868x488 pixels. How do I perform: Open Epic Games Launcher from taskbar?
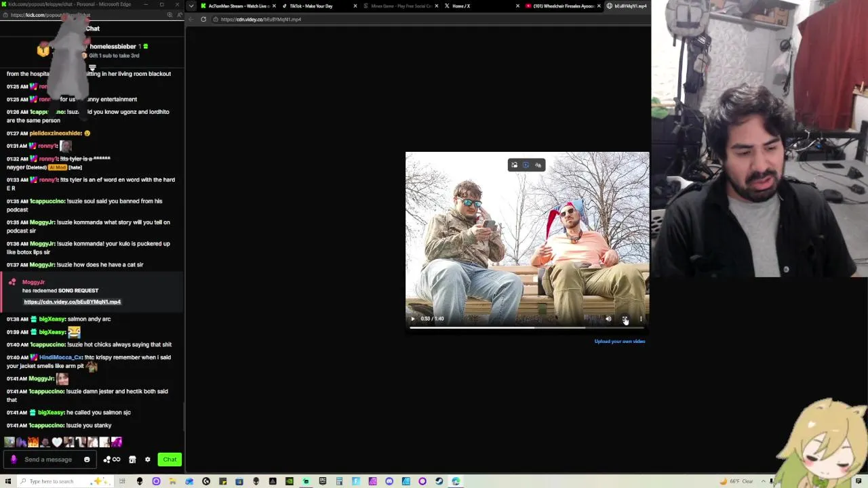coord(323,481)
